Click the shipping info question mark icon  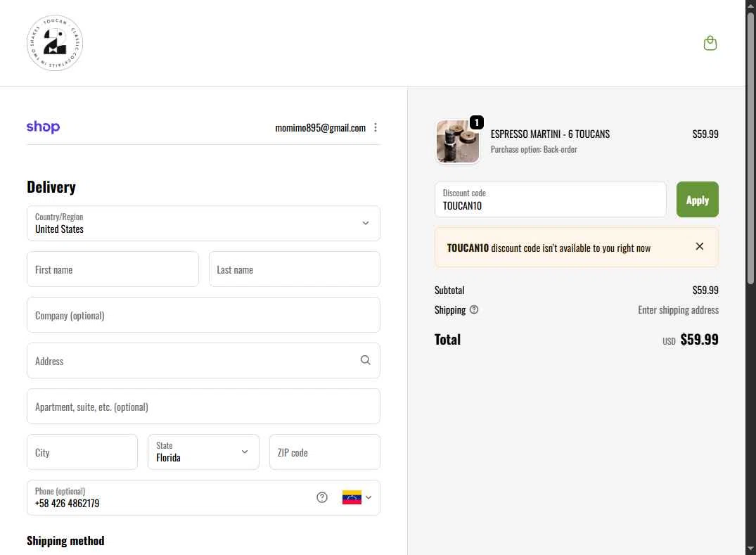click(474, 310)
